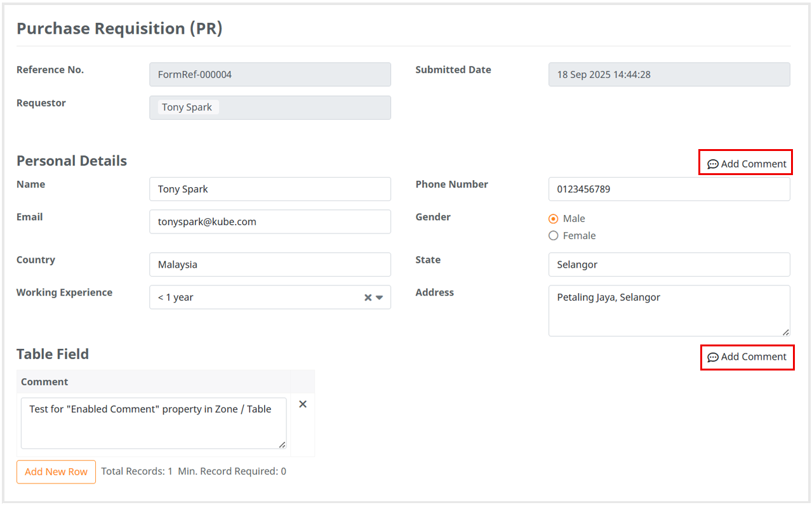Screen dimensions: 812x505
Task: Edit the Country field showing Malaysia
Action: point(270,265)
